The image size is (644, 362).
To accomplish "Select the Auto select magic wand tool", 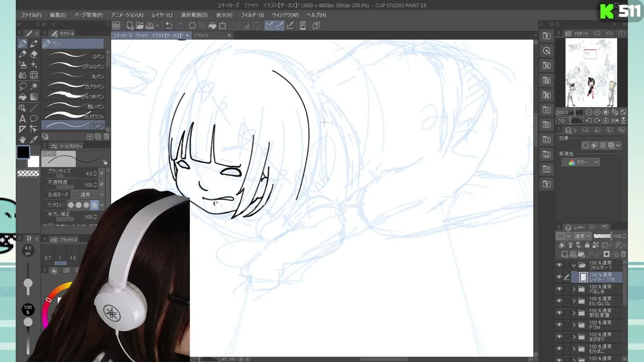I will click(34, 86).
